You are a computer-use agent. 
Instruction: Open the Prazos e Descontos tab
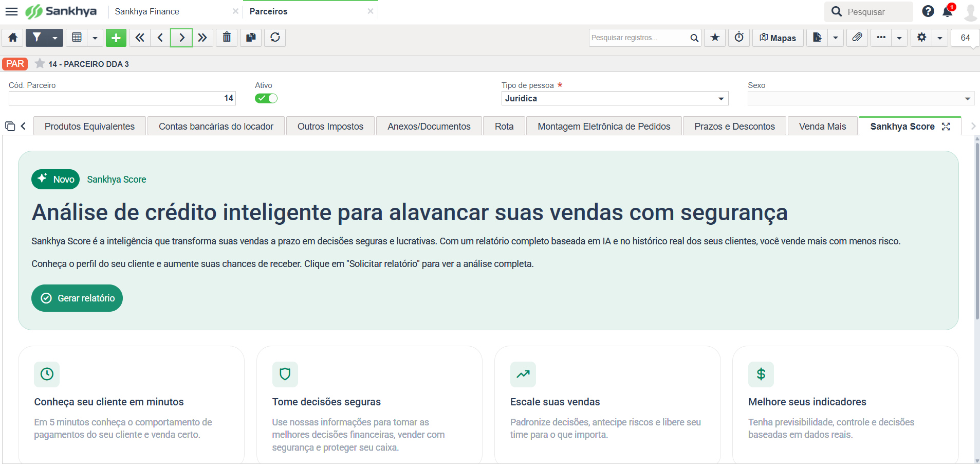[734, 126]
